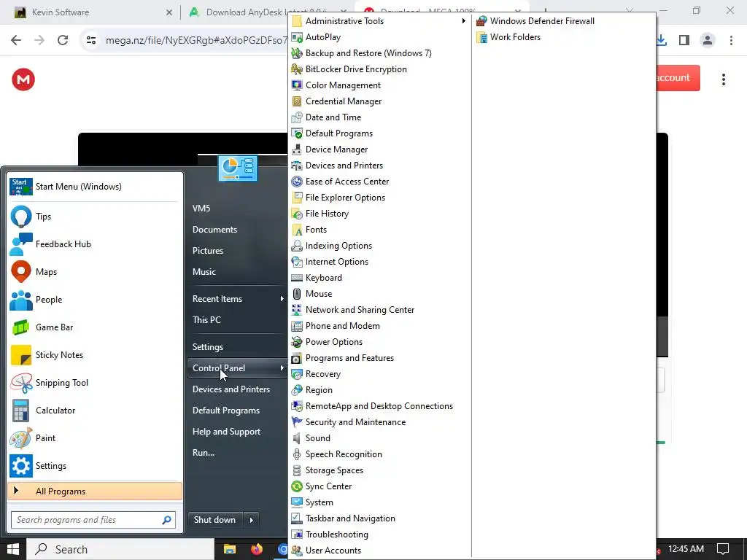Open This PC menu entry
Image resolution: width=747 pixels, height=560 pixels.
tap(206, 320)
